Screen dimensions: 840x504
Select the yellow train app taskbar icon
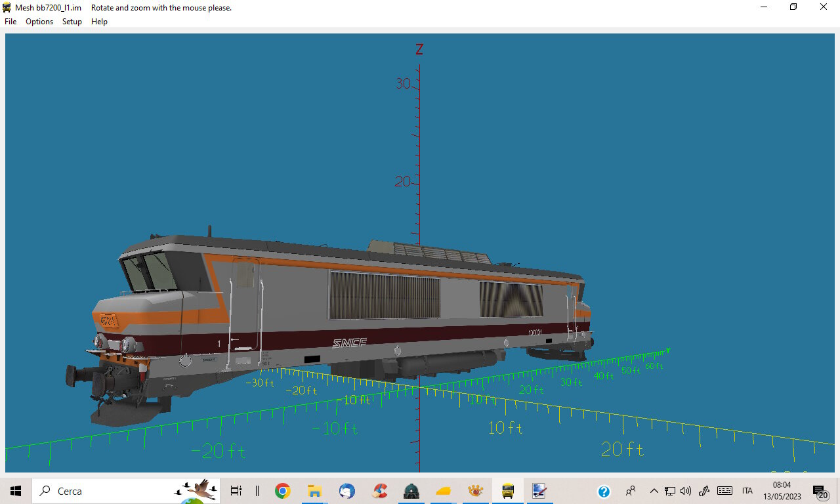click(x=508, y=491)
